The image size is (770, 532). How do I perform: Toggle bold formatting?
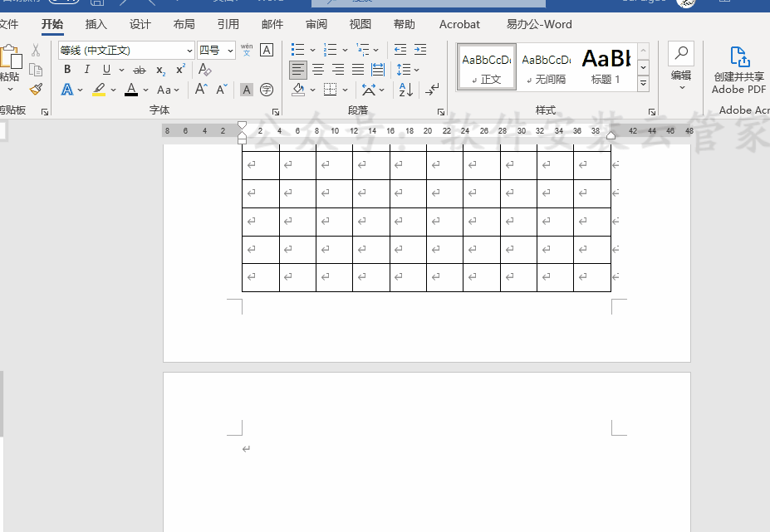tap(67, 70)
